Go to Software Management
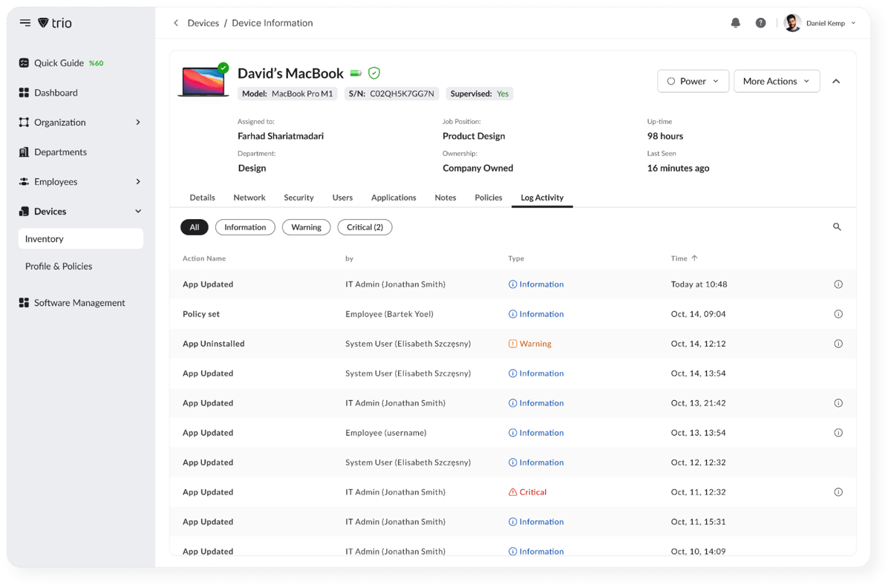The height and width of the screenshot is (588, 891). point(79,303)
